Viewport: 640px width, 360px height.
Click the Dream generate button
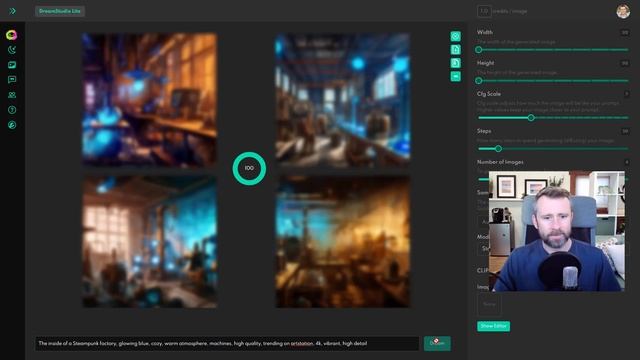point(437,343)
